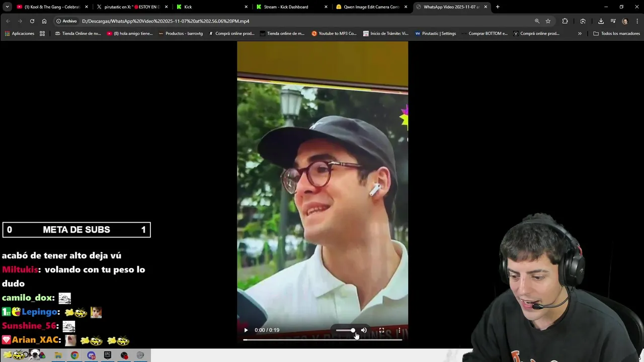Bookmark this page with the star
This screenshot has width=644, height=362.
tap(548, 21)
